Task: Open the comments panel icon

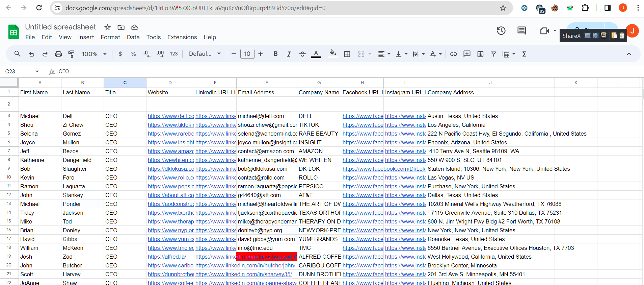Action: point(521,31)
